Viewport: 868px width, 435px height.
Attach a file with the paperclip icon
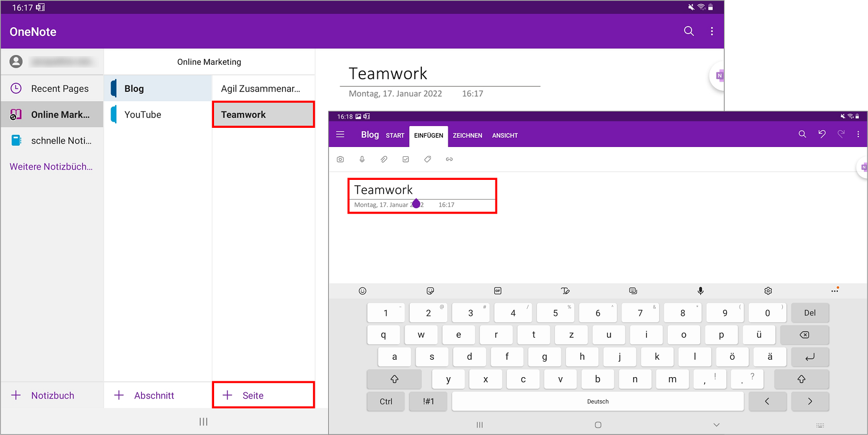[x=384, y=159]
